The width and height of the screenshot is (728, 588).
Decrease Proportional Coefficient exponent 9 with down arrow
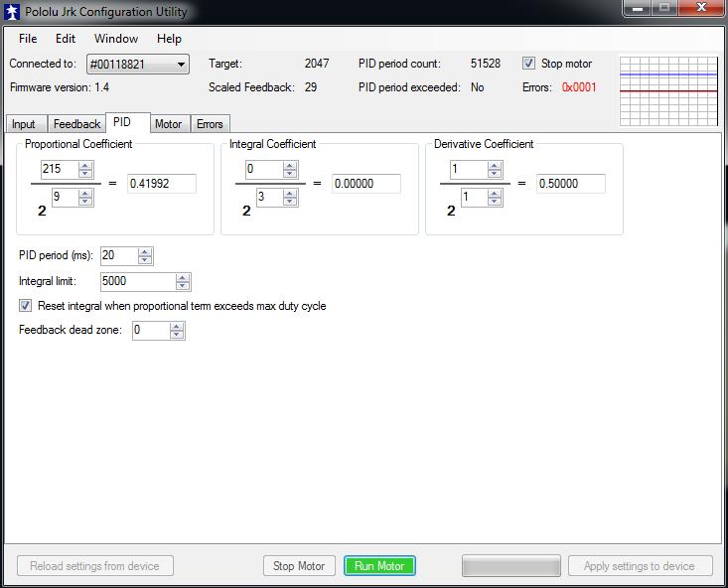tap(85, 202)
